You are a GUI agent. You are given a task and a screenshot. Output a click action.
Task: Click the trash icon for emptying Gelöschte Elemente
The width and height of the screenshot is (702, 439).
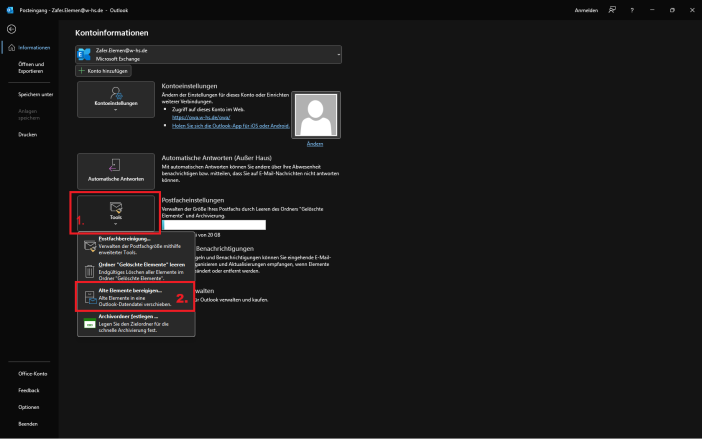pos(89,269)
